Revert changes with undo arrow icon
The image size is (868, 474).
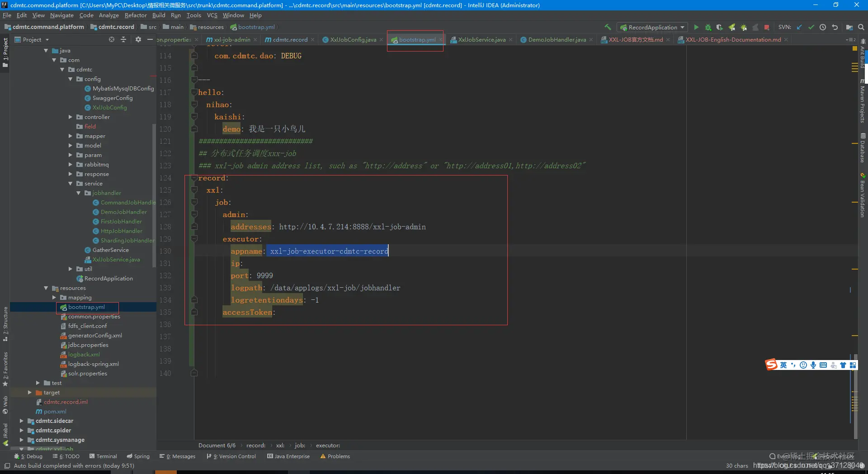tap(835, 27)
